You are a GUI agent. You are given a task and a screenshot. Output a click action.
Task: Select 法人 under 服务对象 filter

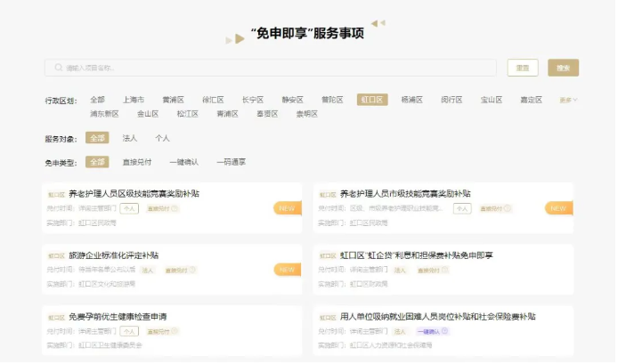tap(130, 138)
